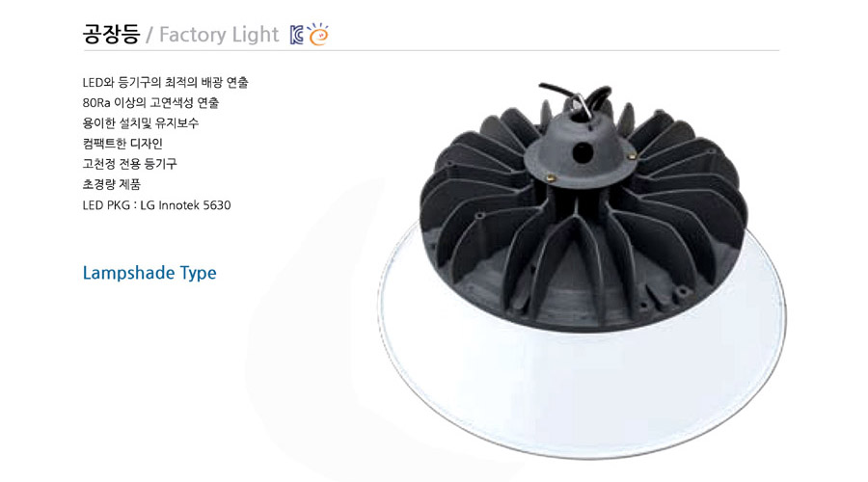Click the 80Ra 이상의 고연색성 연출 line

click(150, 103)
